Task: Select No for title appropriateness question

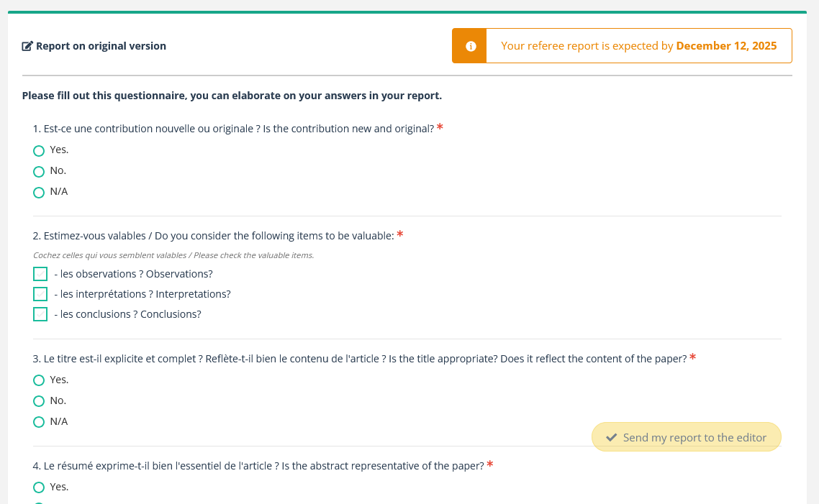Action: point(39,401)
